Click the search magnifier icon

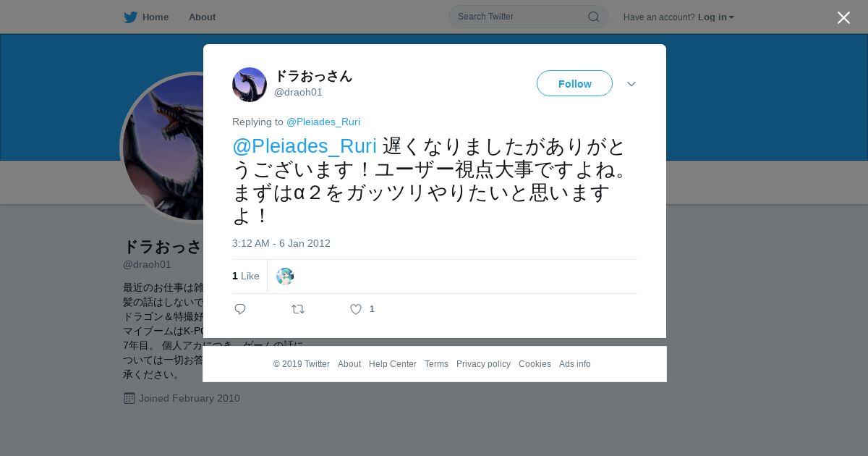tap(593, 17)
